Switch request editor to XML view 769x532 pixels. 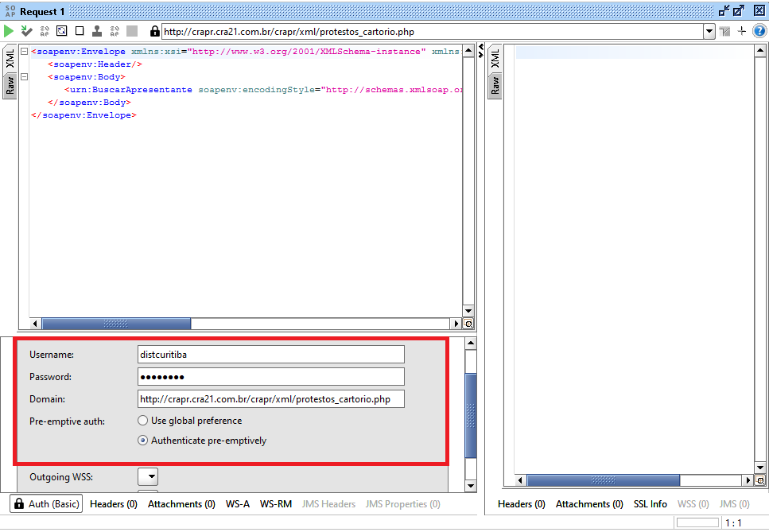coord(10,59)
